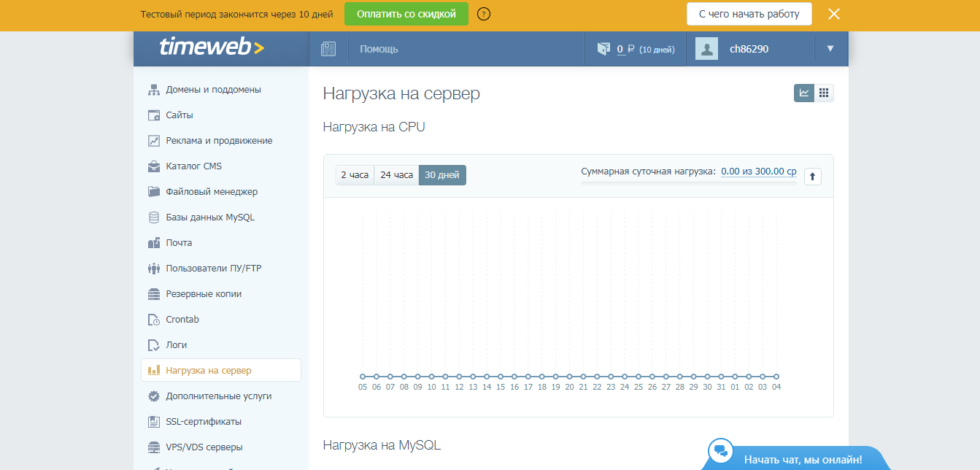Click the Базы данных MySQL database icon

tap(153, 217)
